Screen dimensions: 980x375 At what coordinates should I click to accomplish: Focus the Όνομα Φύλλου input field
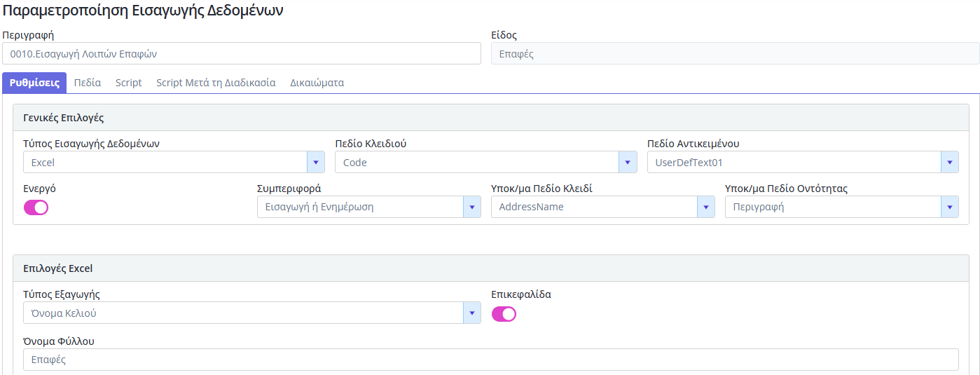click(x=490, y=360)
